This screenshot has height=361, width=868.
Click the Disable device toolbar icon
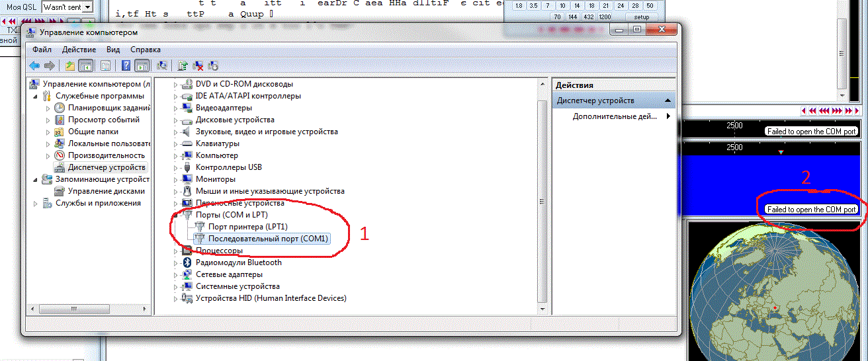point(213,65)
